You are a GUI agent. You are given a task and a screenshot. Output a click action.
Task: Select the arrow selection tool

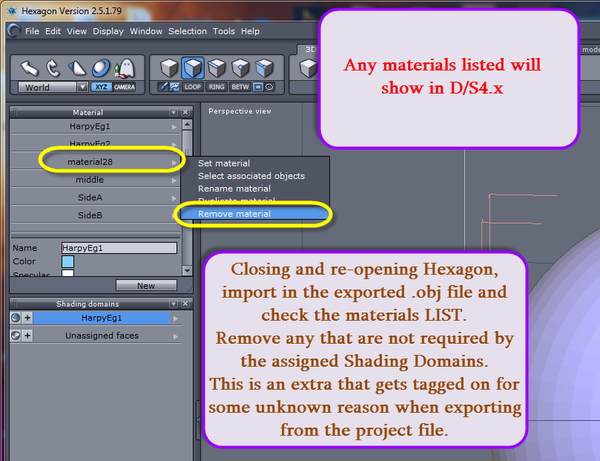point(29,68)
